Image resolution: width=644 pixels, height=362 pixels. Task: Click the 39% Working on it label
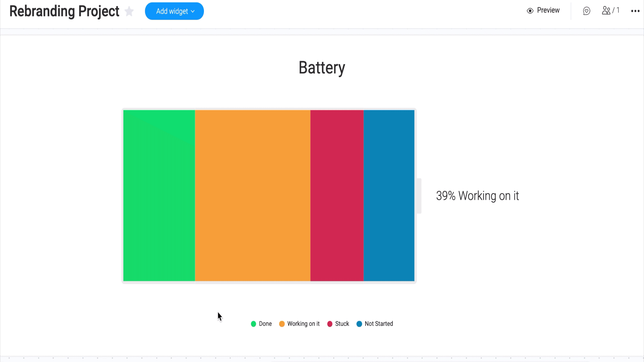pos(477,196)
